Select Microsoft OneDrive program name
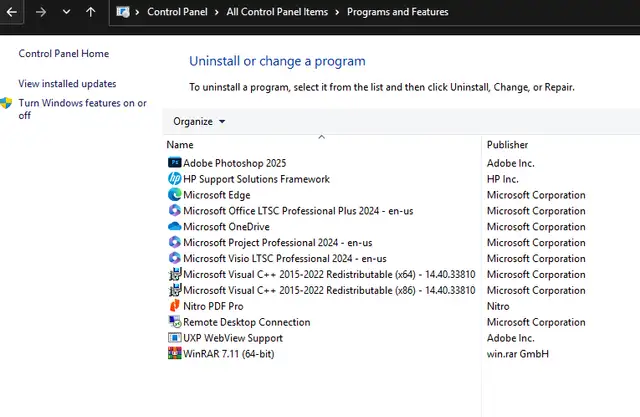This screenshot has height=417, width=640. (227, 227)
